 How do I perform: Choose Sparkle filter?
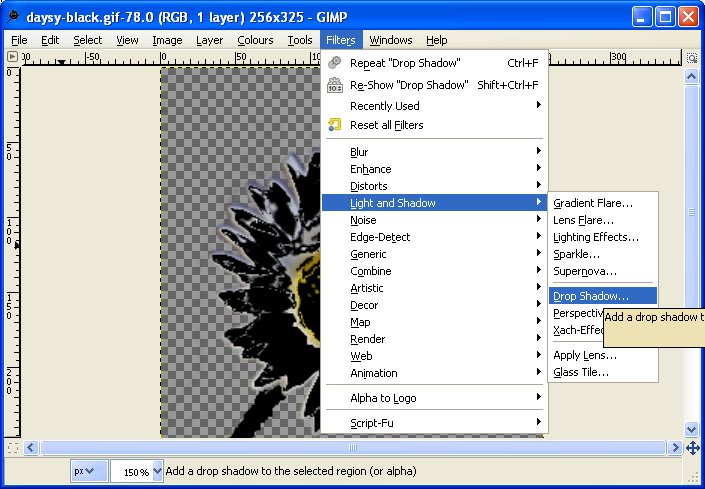click(603, 254)
